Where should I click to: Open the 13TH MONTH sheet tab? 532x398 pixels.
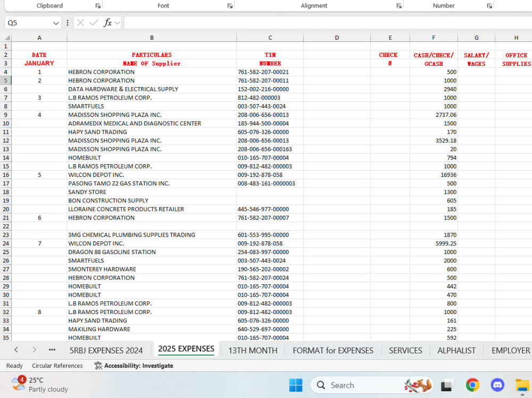click(253, 350)
